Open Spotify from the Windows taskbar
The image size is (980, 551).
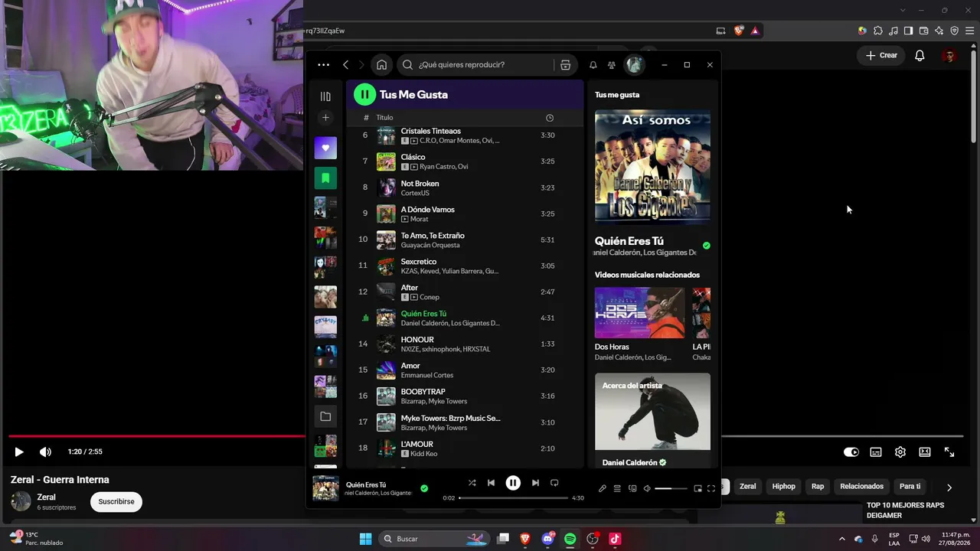tap(570, 539)
